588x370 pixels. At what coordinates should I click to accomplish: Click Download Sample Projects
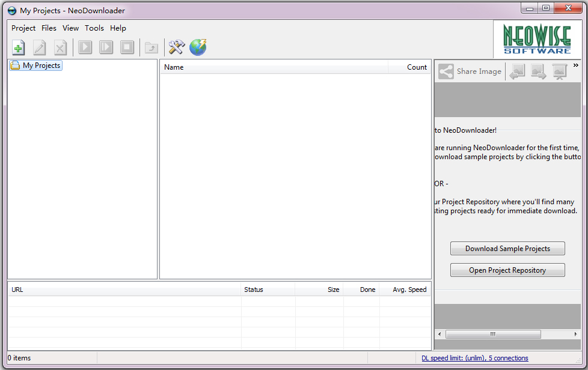[x=507, y=248]
